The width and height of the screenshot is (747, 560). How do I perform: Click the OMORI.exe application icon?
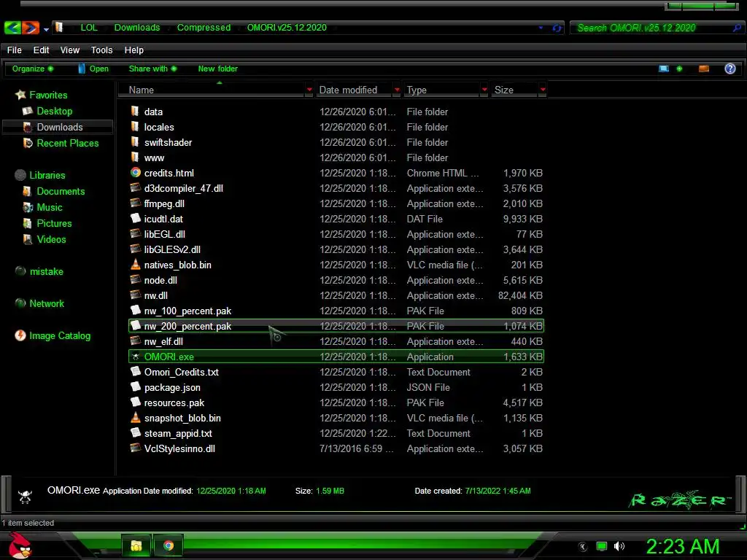[x=136, y=357]
